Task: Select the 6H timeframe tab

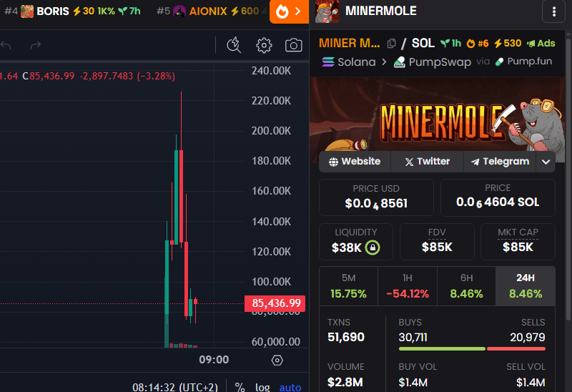Action: (466, 286)
